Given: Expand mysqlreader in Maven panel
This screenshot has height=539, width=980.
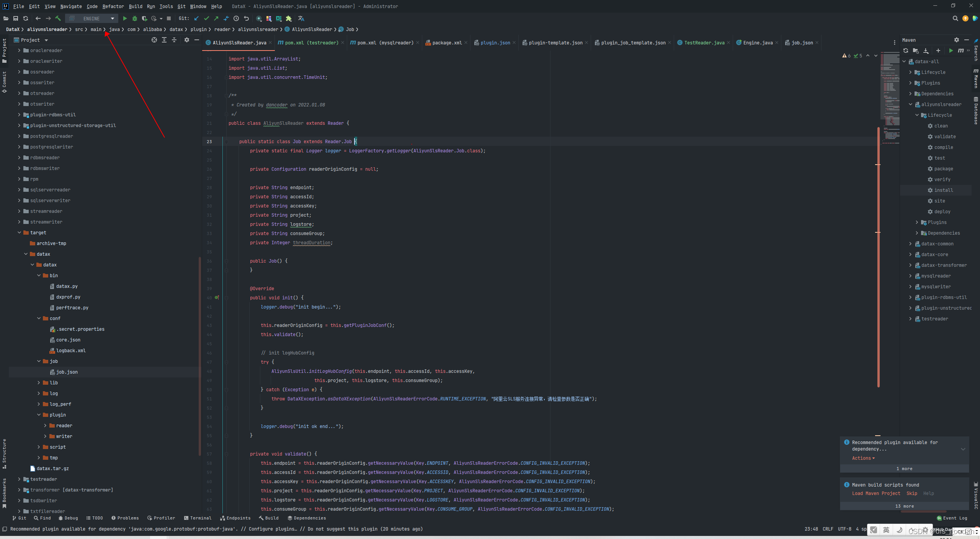Looking at the screenshot, I should (910, 276).
